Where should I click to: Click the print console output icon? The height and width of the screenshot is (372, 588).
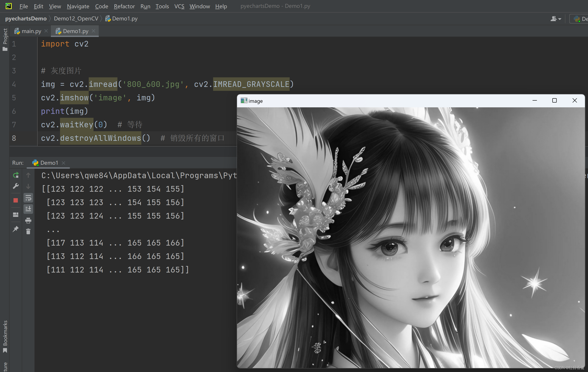click(28, 221)
